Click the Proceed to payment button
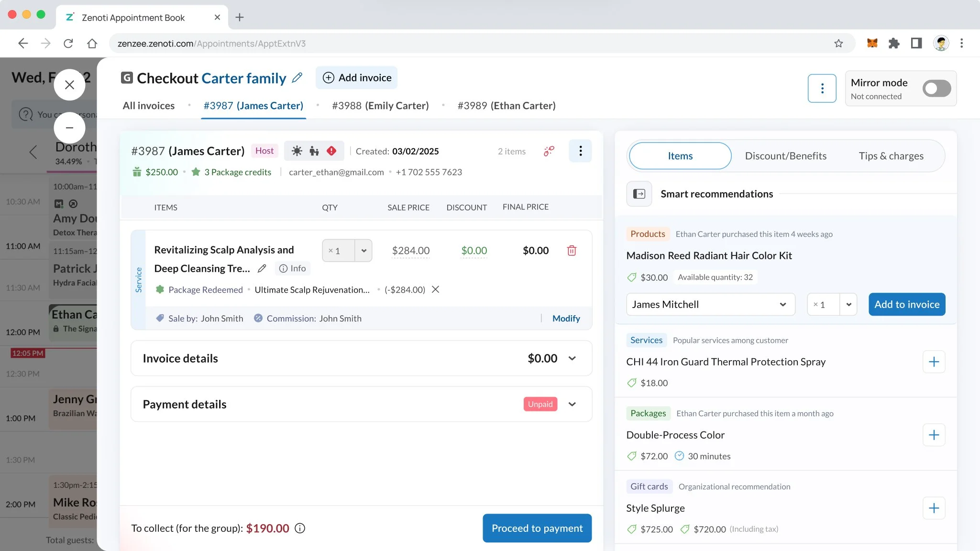The width and height of the screenshot is (980, 551). tap(537, 528)
